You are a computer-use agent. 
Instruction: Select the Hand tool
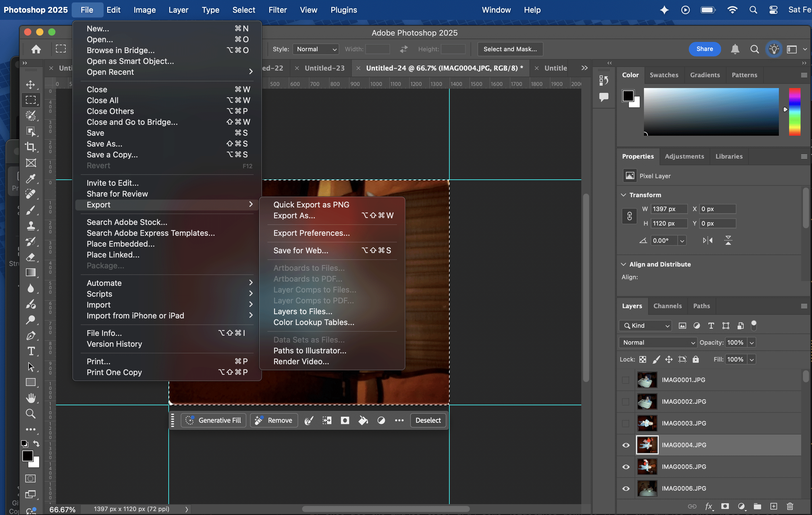pos(31,398)
